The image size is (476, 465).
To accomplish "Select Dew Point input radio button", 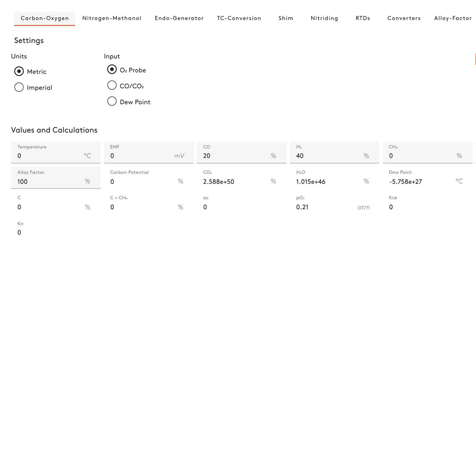I will click(112, 102).
